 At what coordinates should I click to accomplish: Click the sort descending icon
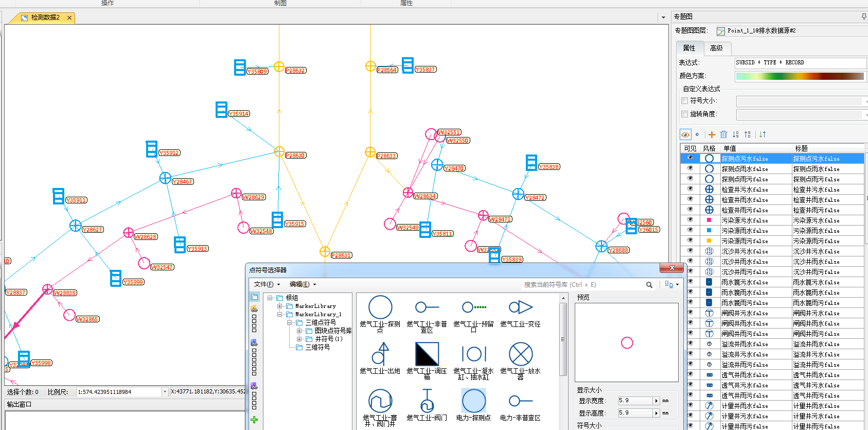(x=748, y=134)
